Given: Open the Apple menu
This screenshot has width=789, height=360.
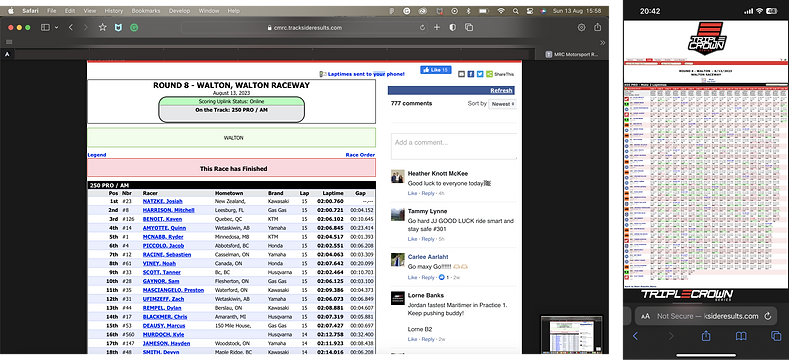Looking at the screenshot, I should pyautogui.click(x=10, y=11).
